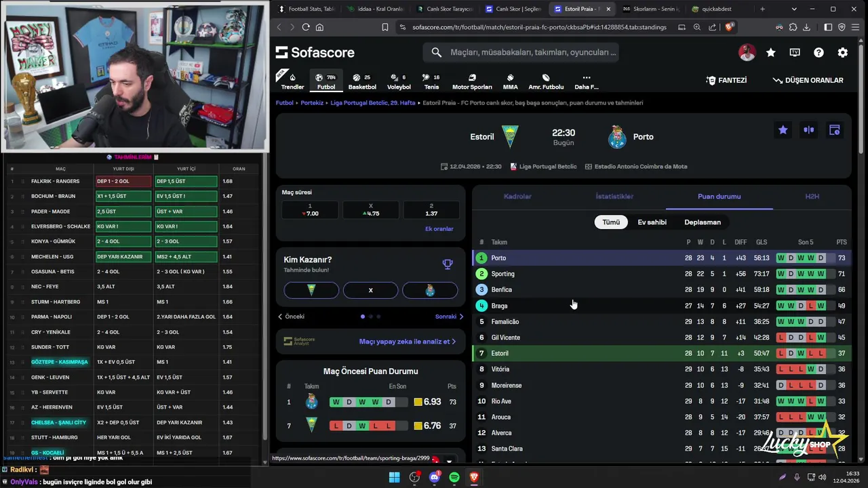Select the Deplasman standings filter
868x488 pixels.
pos(703,222)
